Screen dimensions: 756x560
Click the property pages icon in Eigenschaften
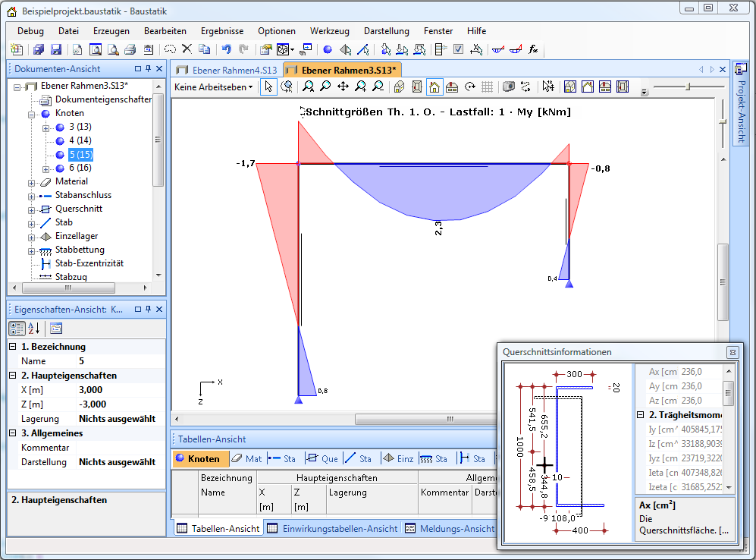tap(56, 329)
